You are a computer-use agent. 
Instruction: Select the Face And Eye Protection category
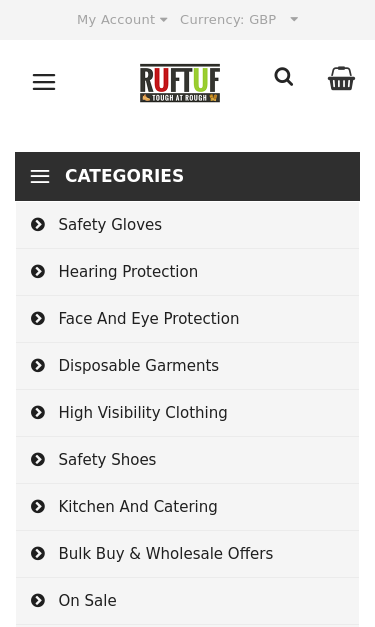(188, 319)
